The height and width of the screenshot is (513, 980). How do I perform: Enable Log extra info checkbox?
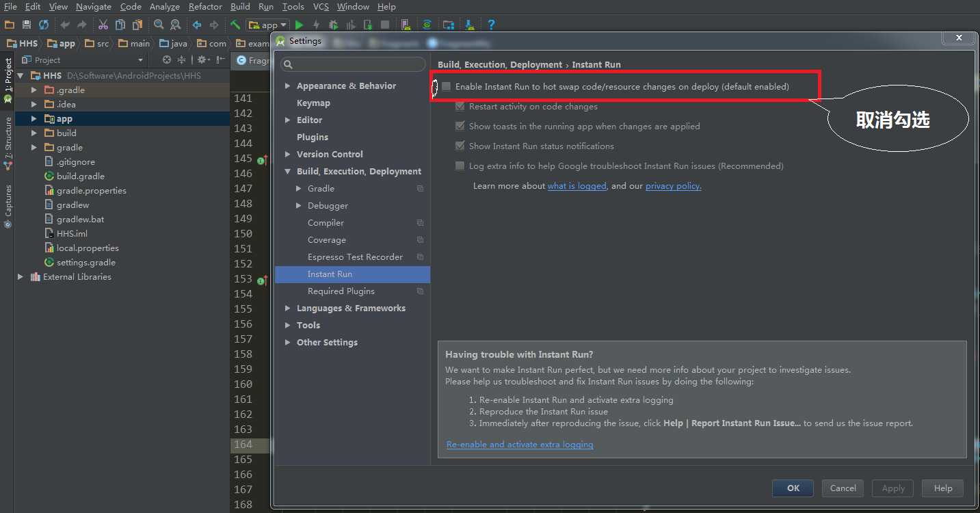460,166
